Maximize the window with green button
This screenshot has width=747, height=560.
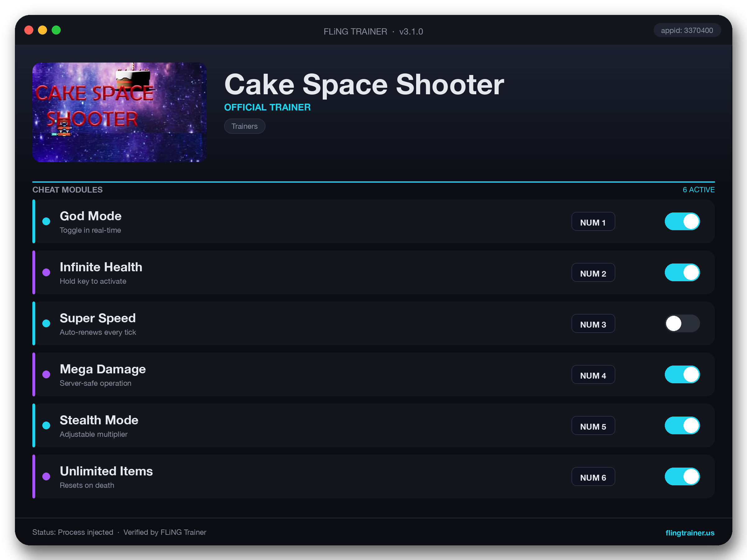(56, 30)
